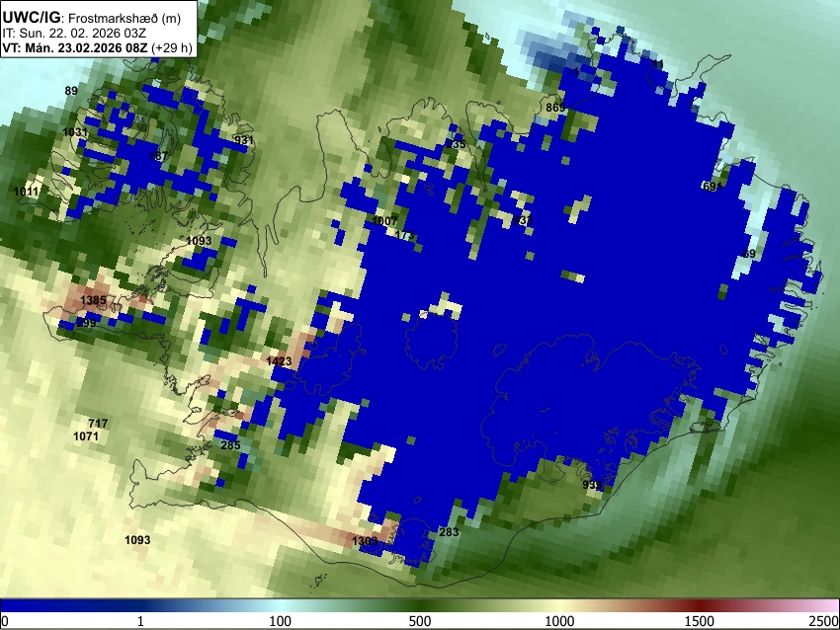This screenshot has height=630, width=840.
Task: Click the '1031' map value
Action: [75, 132]
